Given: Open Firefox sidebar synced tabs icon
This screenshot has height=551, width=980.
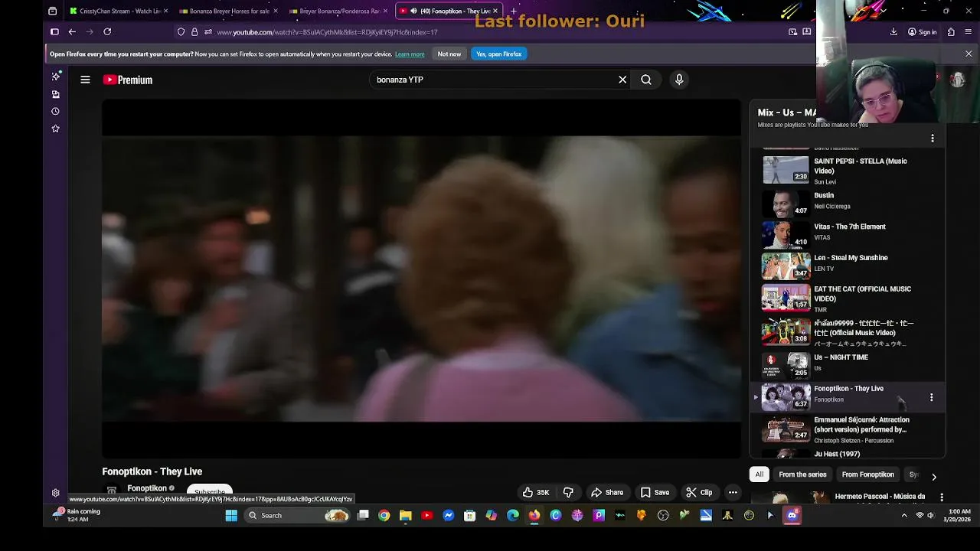Looking at the screenshot, I should click(56, 94).
